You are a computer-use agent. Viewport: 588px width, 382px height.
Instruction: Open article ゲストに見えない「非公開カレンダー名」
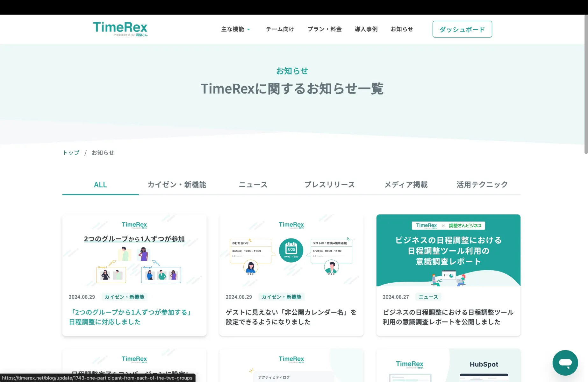click(x=291, y=317)
